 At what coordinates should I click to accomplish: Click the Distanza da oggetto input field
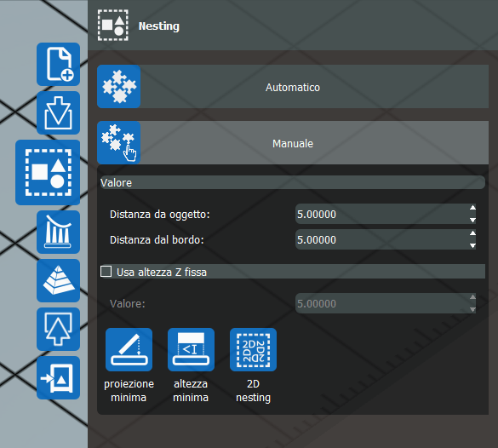point(382,214)
